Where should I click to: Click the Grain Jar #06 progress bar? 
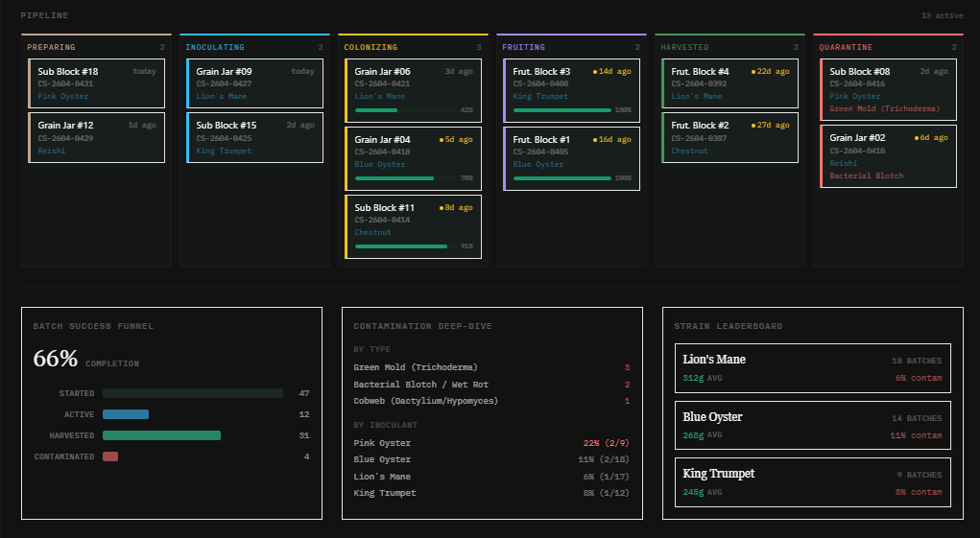[x=403, y=110]
